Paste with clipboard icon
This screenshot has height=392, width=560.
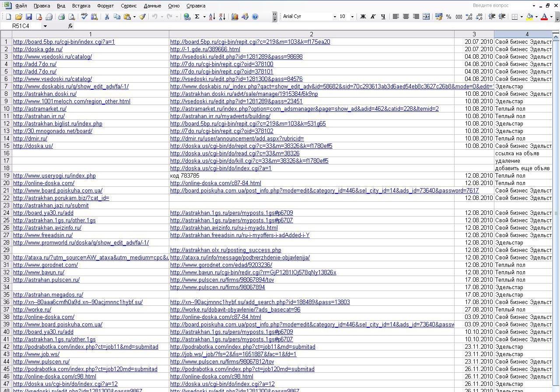tap(127, 17)
